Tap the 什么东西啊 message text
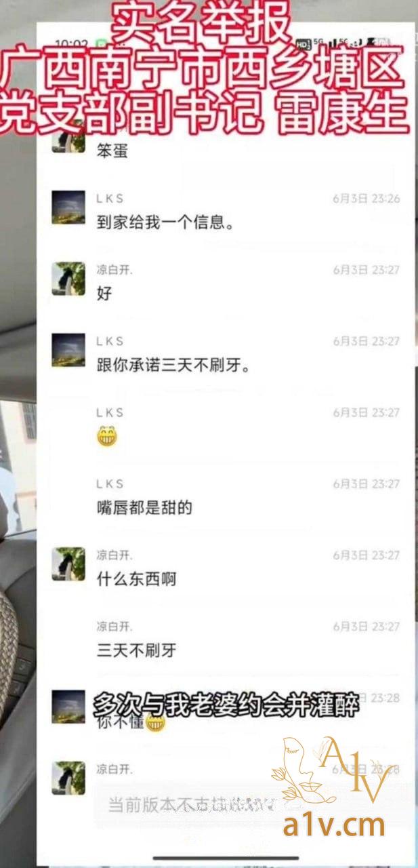 136,580
